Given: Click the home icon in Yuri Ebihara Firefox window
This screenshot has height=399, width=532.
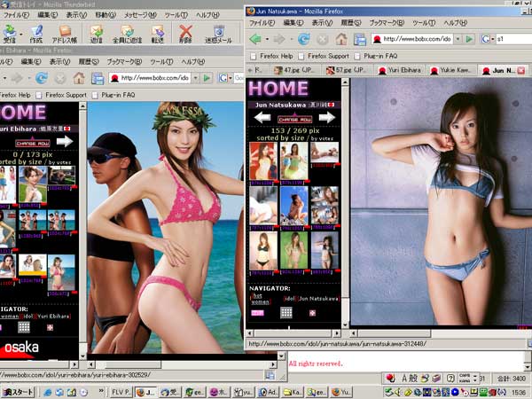Looking at the screenshot, I should tap(79, 78).
